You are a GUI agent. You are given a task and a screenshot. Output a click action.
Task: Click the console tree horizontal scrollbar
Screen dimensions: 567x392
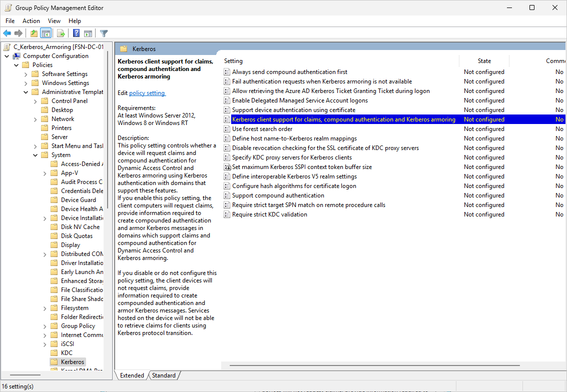26,375
